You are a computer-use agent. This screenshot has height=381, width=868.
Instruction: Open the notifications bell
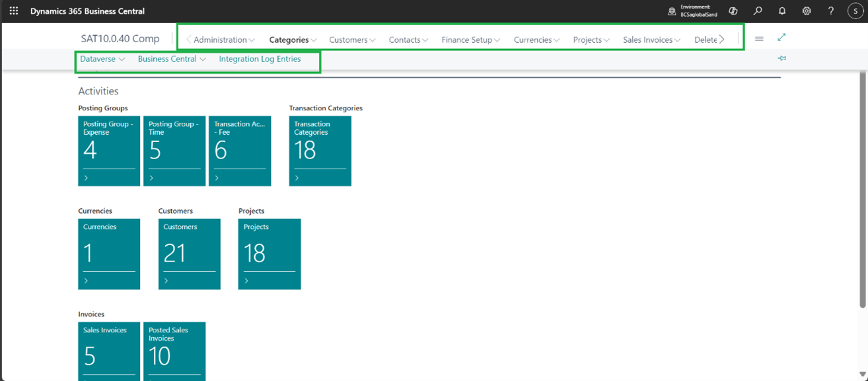coord(782,11)
